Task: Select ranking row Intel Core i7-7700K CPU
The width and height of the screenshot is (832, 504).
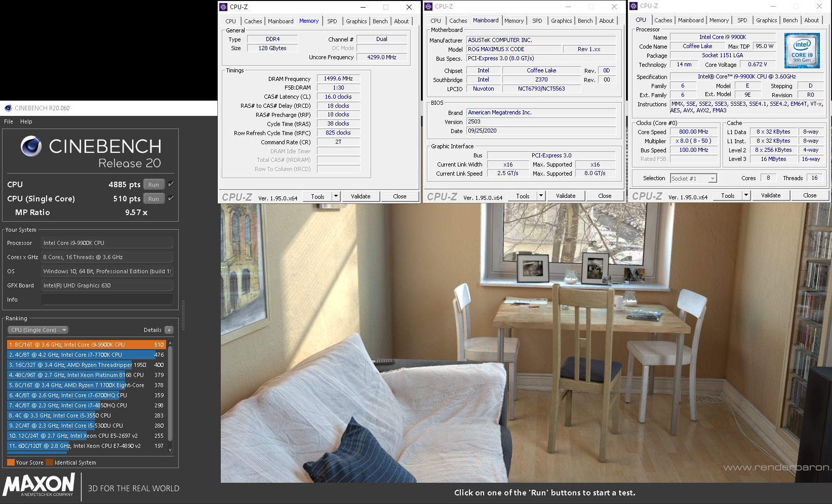Action: coord(87,355)
